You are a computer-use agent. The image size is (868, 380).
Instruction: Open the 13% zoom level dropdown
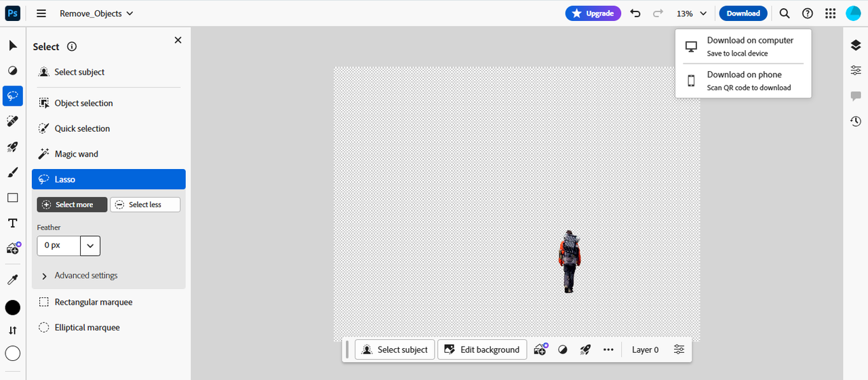point(692,14)
